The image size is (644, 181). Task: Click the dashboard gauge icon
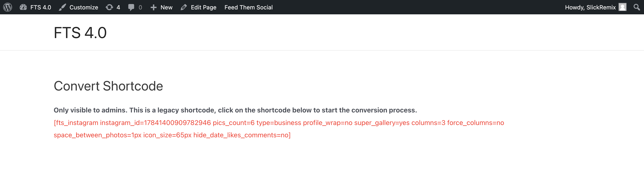pyautogui.click(x=23, y=7)
